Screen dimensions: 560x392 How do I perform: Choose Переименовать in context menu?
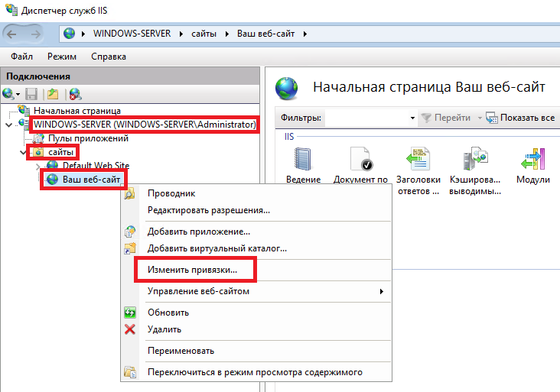(256, 351)
